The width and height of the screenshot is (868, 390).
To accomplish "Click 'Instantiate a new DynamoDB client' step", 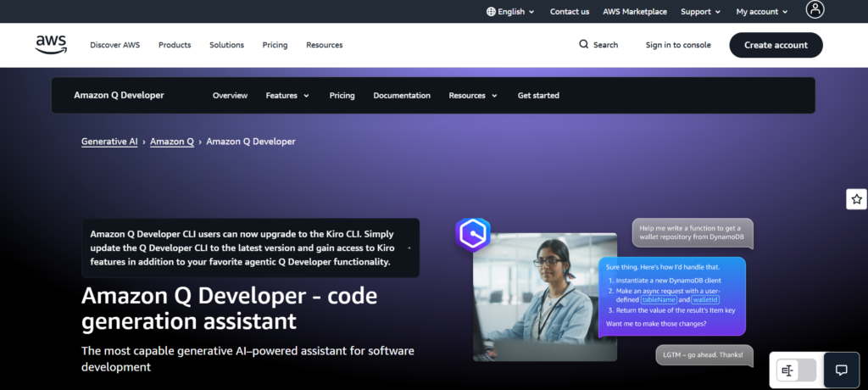I will [x=668, y=281].
